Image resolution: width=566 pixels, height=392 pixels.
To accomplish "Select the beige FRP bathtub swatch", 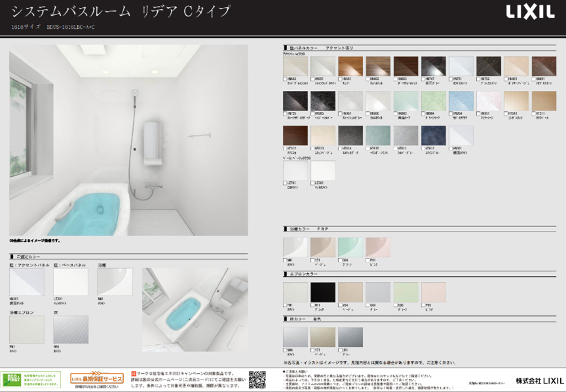I will [x=323, y=247].
